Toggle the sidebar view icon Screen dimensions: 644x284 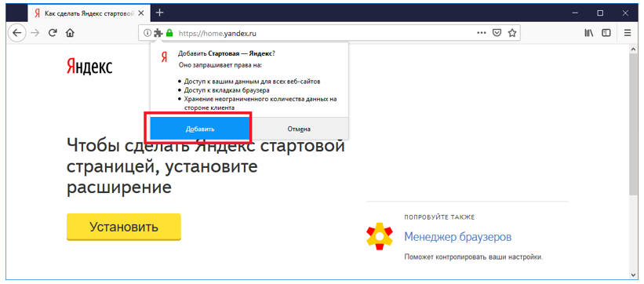[x=606, y=33]
